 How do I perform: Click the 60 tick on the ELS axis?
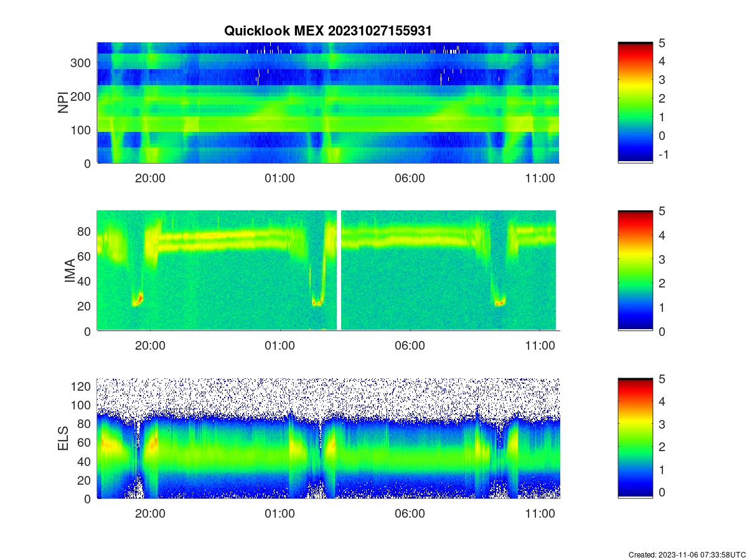(x=85, y=442)
